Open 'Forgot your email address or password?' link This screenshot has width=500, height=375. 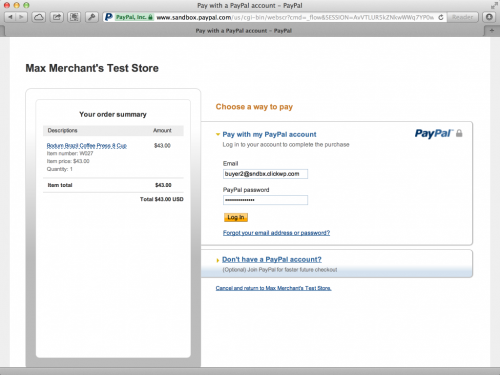pyautogui.click(x=276, y=233)
